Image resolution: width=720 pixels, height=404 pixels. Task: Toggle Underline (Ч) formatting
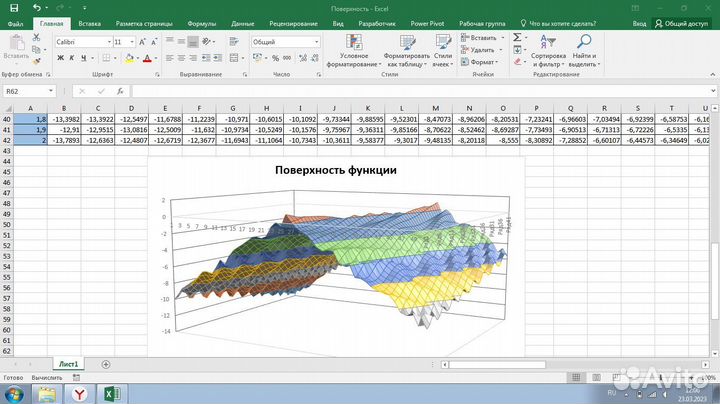coord(84,59)
